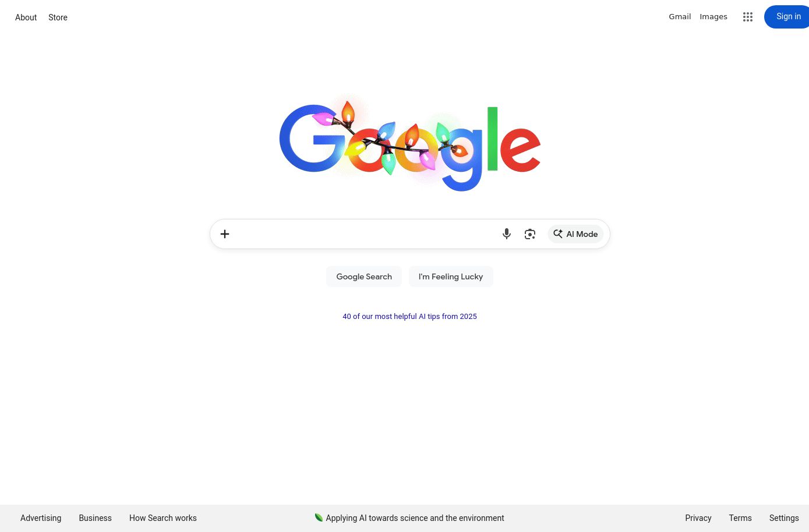Open the Google apps grid icon
Image resolution: width=809 pixels, height=532 pixels.
point(748,17)
